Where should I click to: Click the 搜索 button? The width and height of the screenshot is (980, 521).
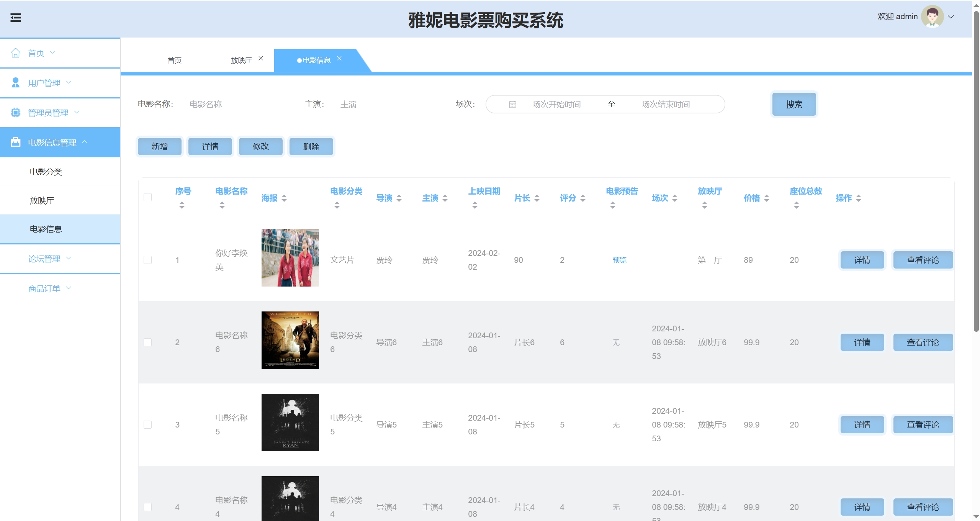(x=794, y=105)
